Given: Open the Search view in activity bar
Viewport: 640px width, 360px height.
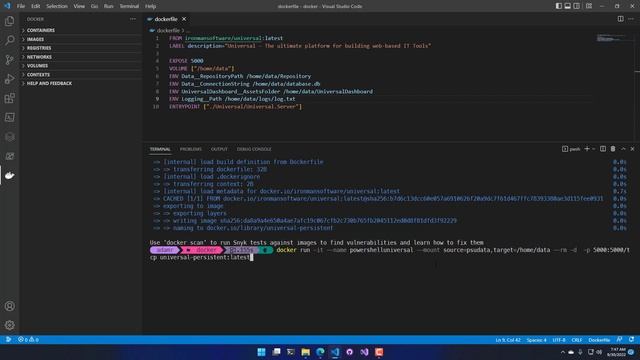Looking at the screenshot, I should (9, 40).
